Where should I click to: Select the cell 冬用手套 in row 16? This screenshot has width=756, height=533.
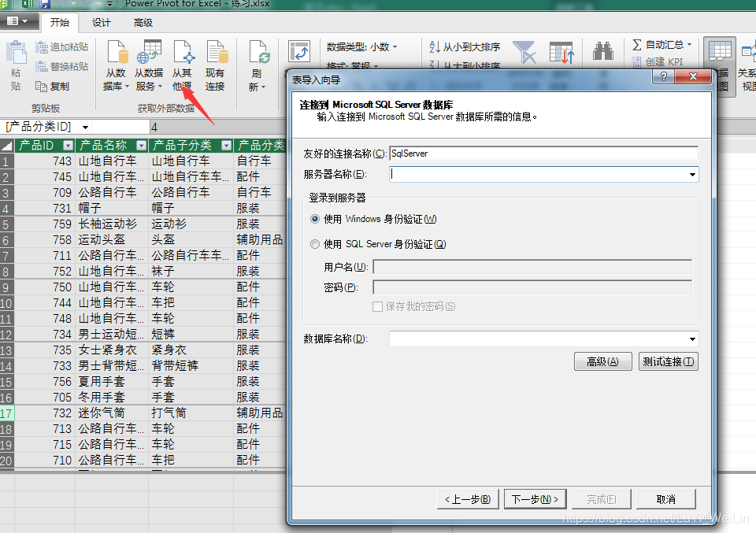click(112, 398)
